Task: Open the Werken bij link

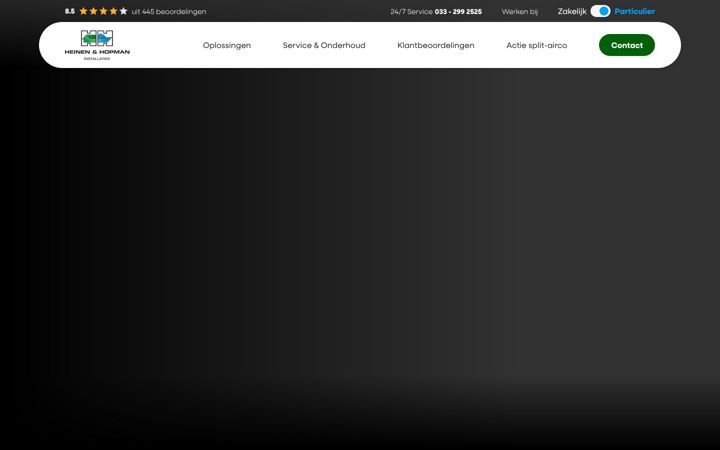Action: (519, 11)
